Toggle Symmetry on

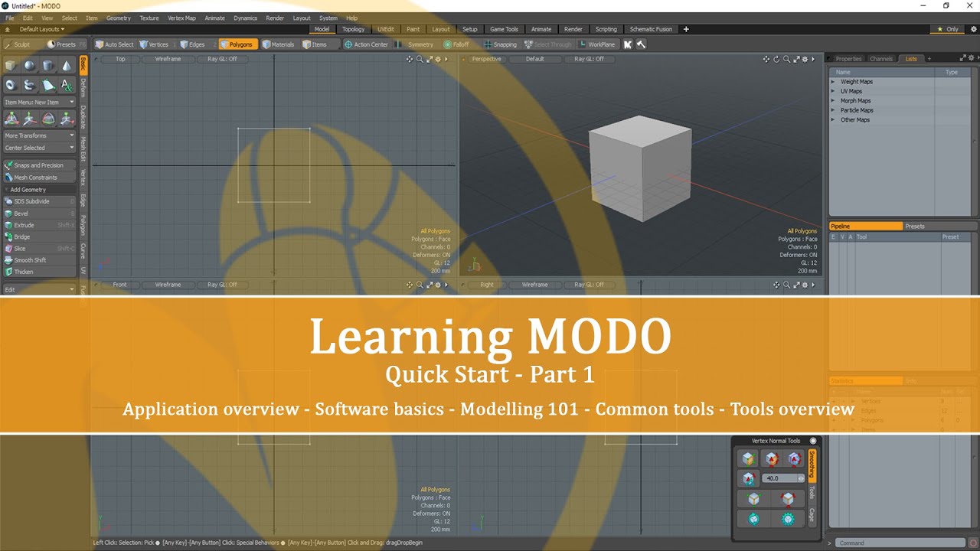[x=414, y=44]
